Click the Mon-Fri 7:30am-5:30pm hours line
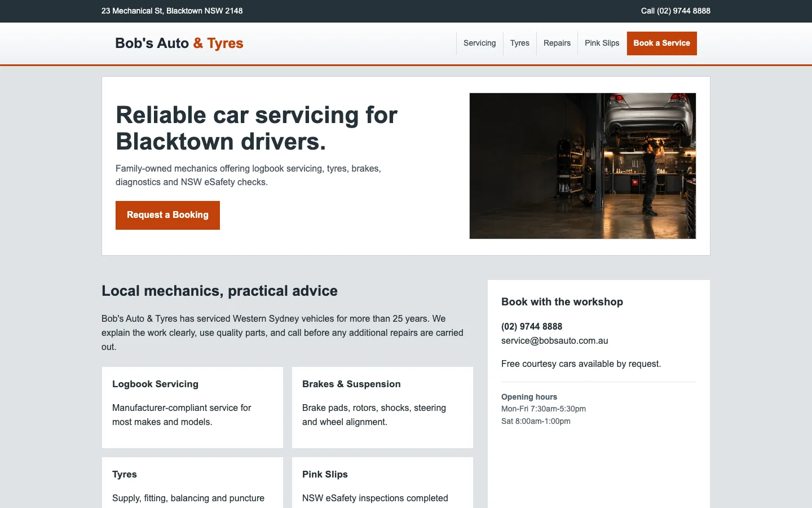This screenshot has height=508, width=812. tap(544, 409)
